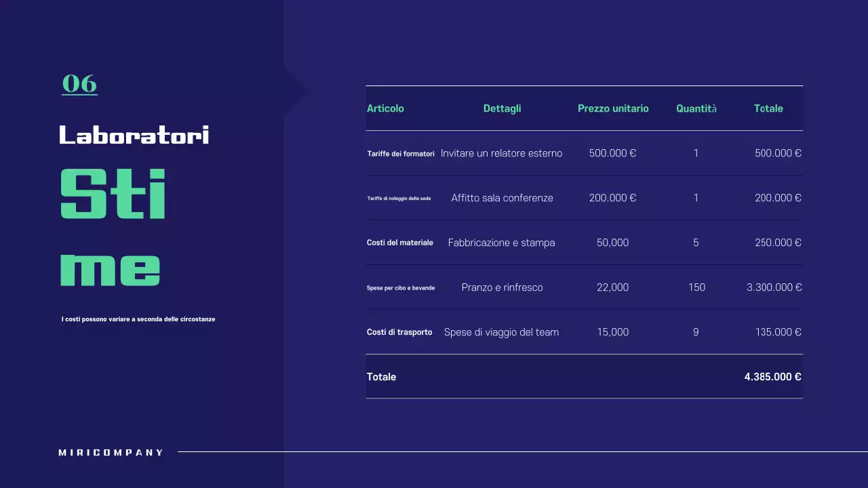868x488 pixels.
Task: Click the Pranzo e rinfresco cell
Action: pos(502,287)
